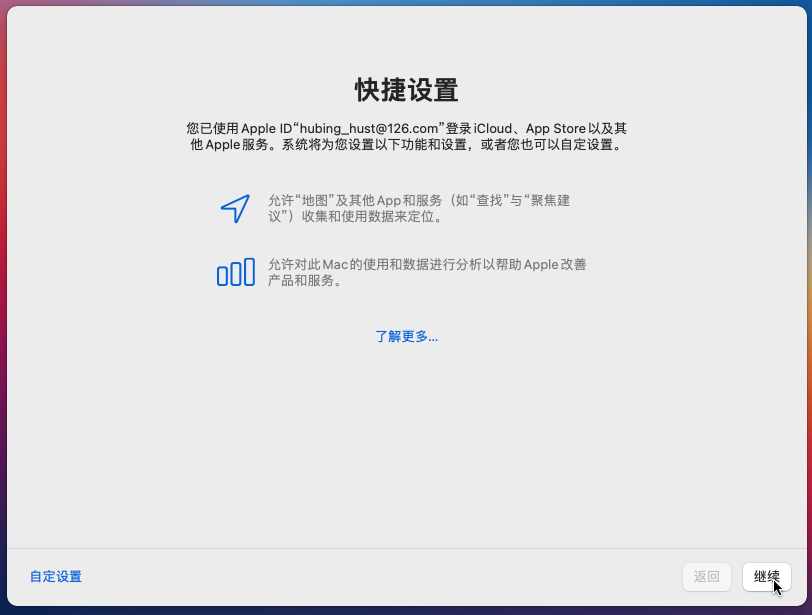812x615 pixels.
Task: Click the location services arrow icon
Action: (236, 209)
